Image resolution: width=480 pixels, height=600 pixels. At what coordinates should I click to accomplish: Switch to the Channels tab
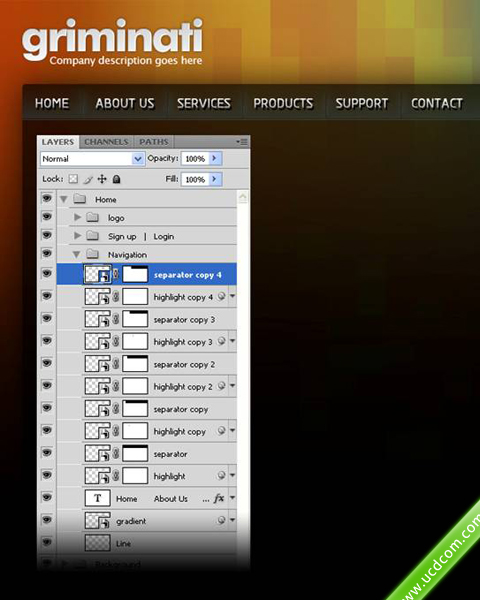click(x=106, y=142)
